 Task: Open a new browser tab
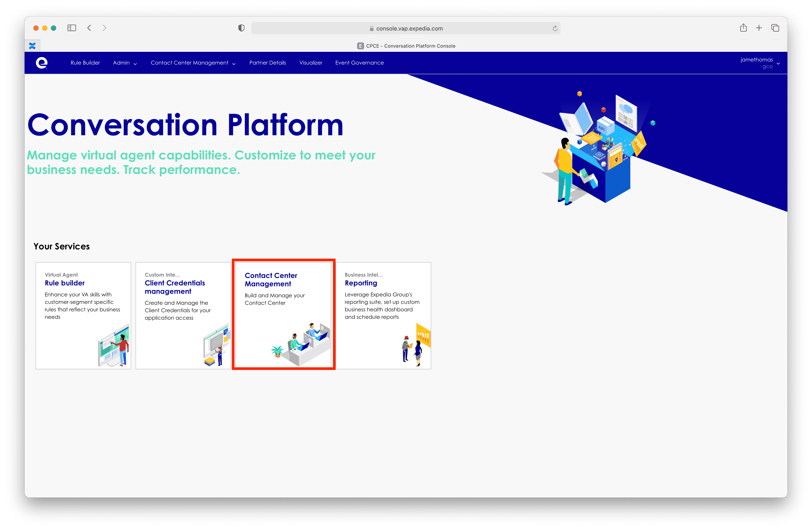point(759,28)
